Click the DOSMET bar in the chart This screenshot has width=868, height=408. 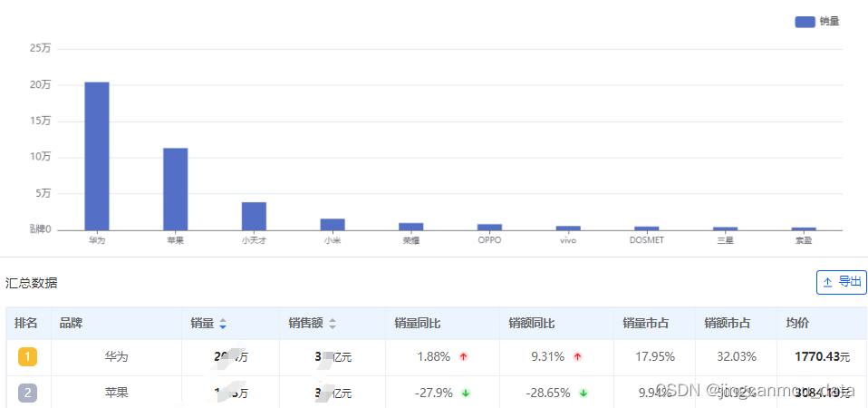647,228
